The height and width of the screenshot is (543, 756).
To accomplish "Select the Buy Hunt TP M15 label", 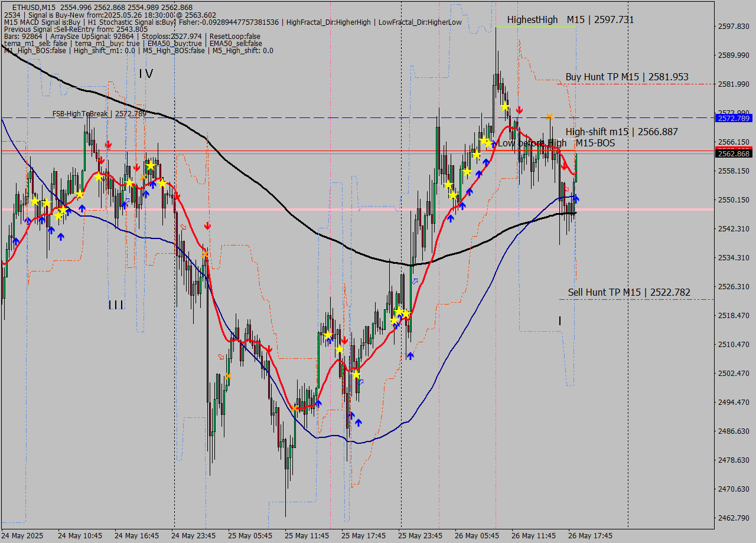I will [626, 77].
